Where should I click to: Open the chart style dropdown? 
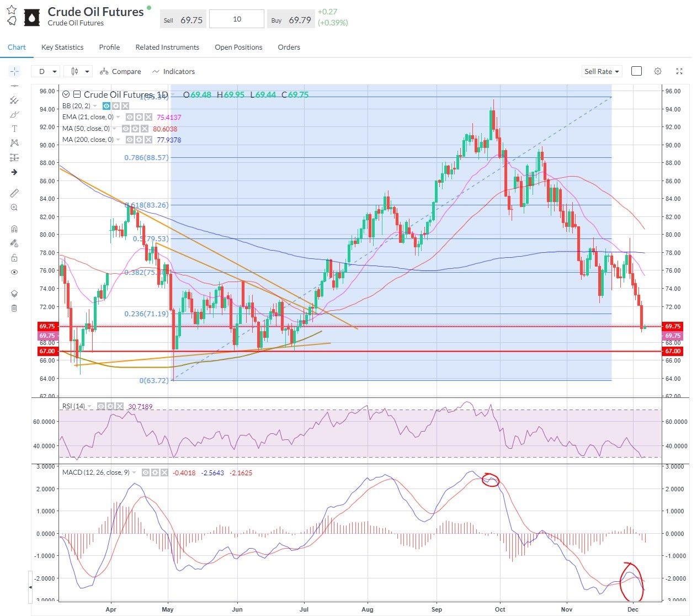coord(78,71)
